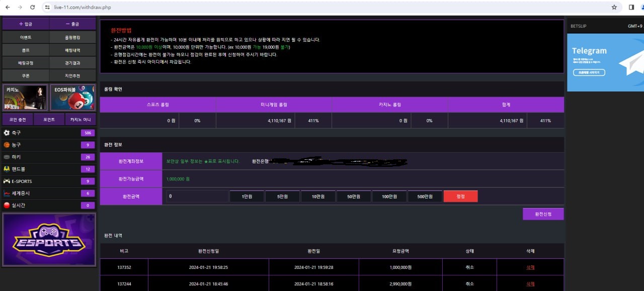Open the browser side panel icon
This screenshot has width=644, height=291.
[x=631, y=8]
